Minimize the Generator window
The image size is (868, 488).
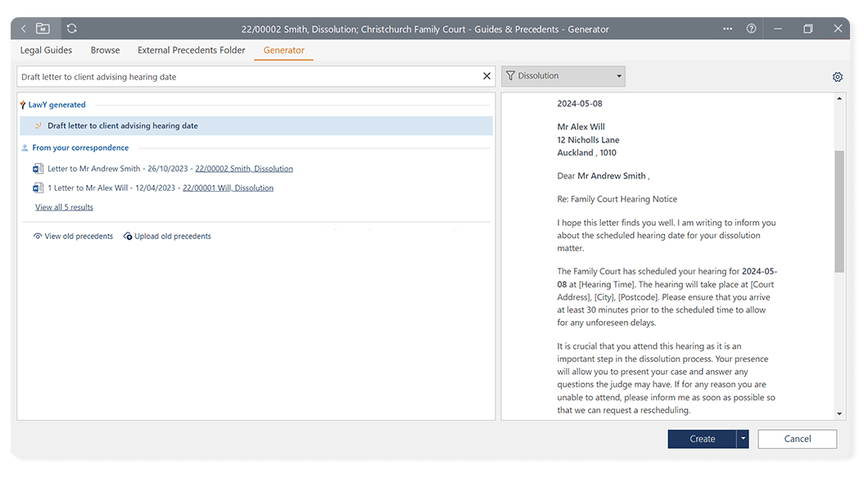coord(778,28)
